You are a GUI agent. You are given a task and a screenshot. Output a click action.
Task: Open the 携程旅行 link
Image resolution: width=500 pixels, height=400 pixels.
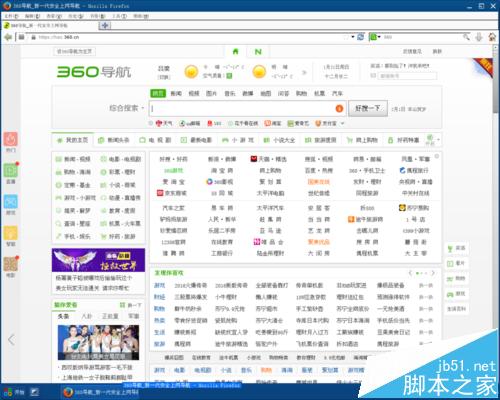pos(414,171)
